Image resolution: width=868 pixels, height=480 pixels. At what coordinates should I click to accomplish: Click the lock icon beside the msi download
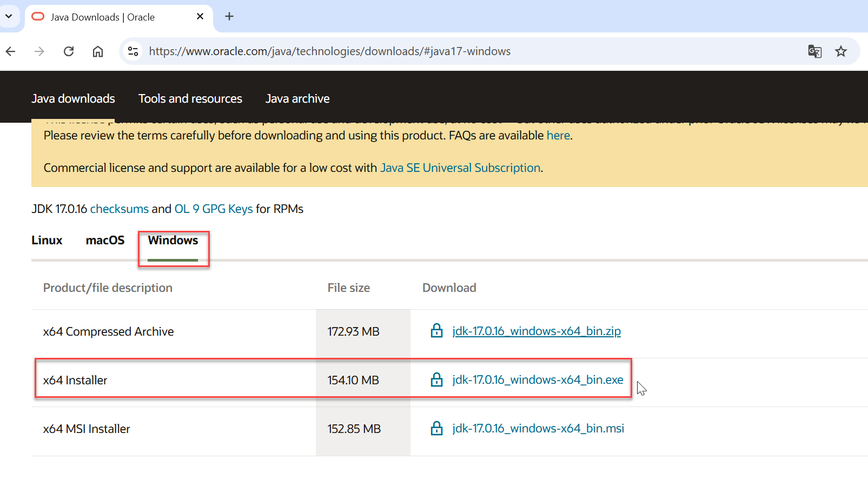click(x=436, y=428)
